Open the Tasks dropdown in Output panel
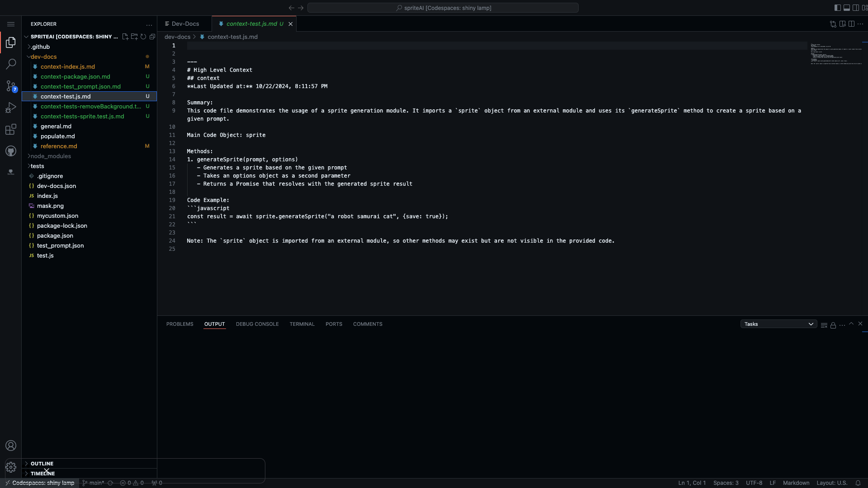 coord(778,324)
